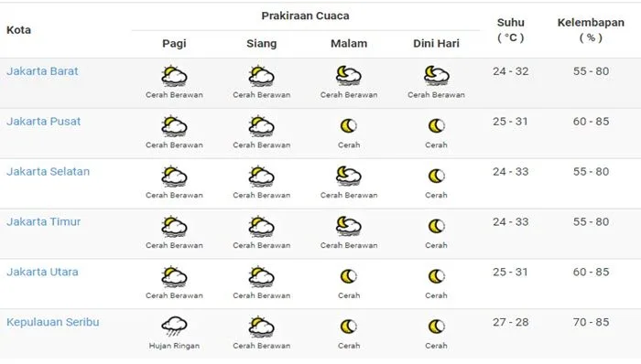The width and height of the screenshot is (641, 364).
Task: Click Jakarta Selatan night cloudy moon icon
Action: 349,176
